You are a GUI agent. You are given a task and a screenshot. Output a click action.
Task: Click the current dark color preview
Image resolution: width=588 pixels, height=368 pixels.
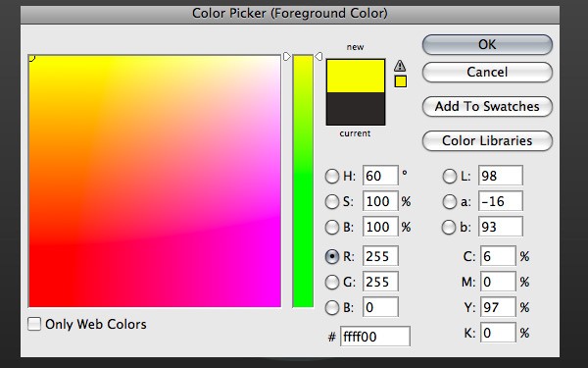[x=356, y=109]
